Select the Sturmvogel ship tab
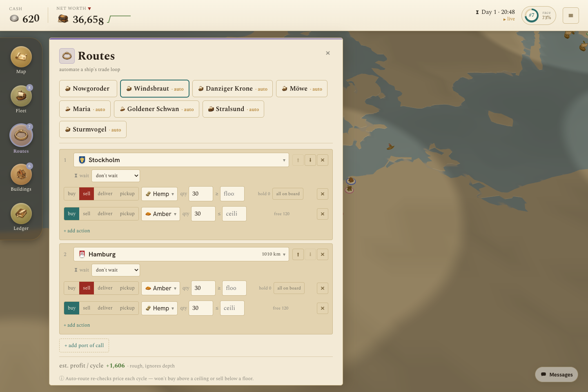Screen dimensions: 588x392 (x=93, y=129)
